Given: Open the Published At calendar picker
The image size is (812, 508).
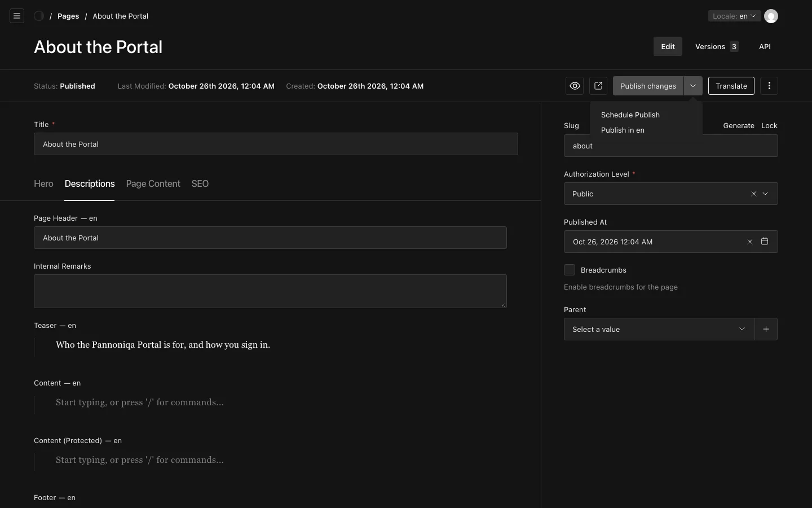Looking at the screenshot, I should click(765, 242).
